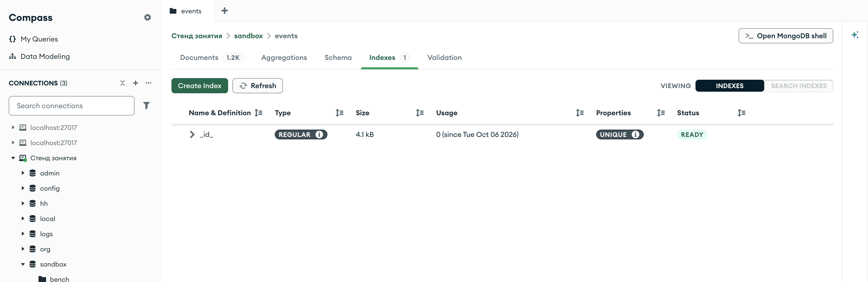Sort indexes by Usage column
Image resolution: width=868 pixels, height=282 pixels.
pos(580,113)
